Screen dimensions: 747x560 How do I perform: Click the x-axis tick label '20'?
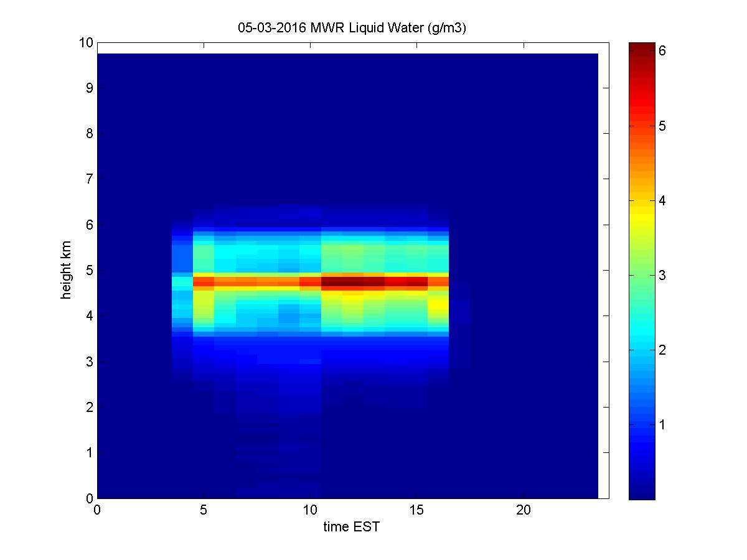point(524,510)
